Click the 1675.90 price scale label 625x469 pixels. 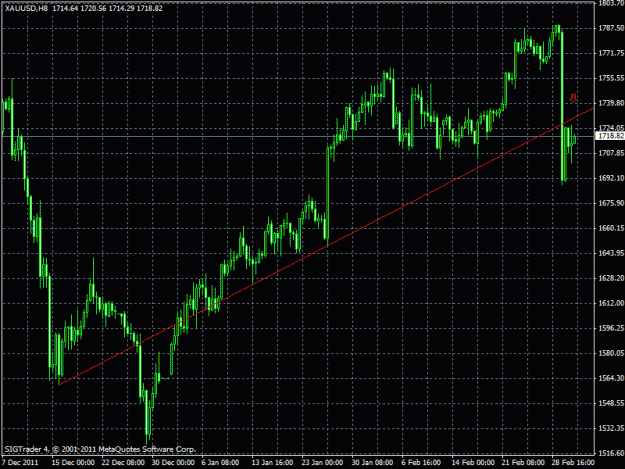coord(611,203)
